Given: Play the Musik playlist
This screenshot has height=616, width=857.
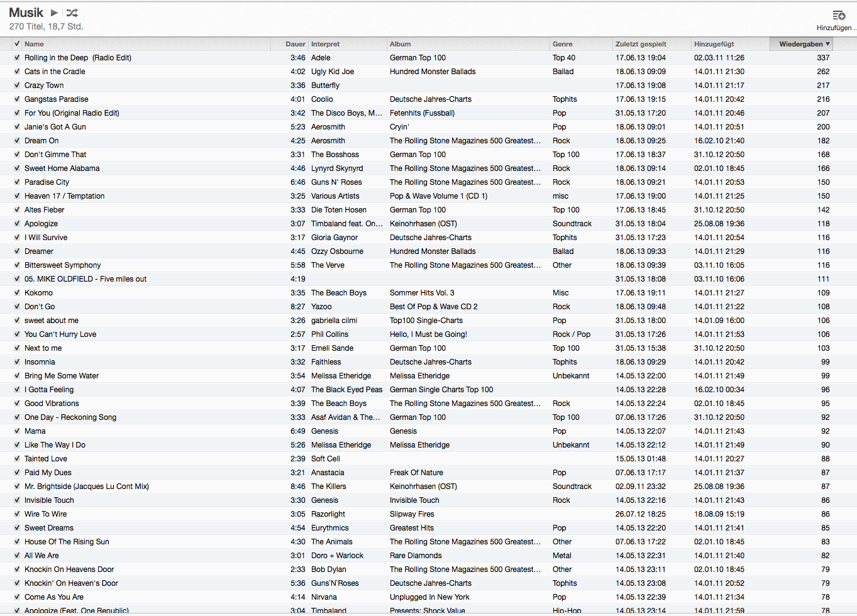Looking at the screenshot, I should tap(54, 13).
